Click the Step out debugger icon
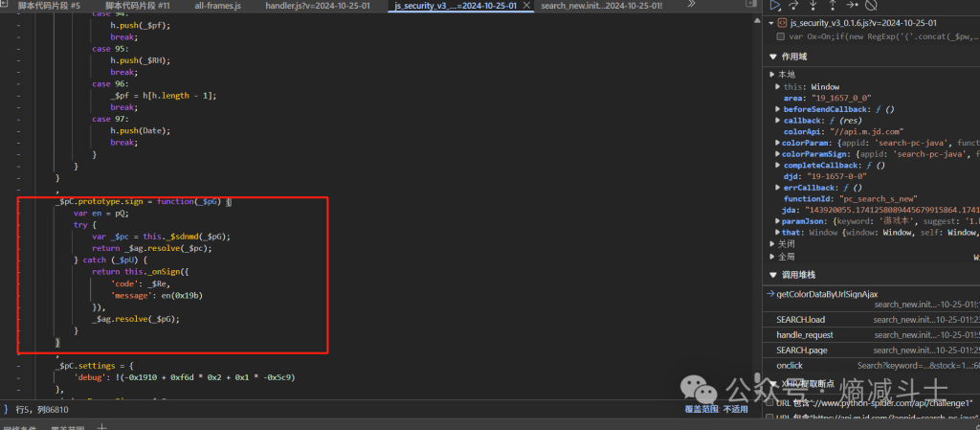Viewport: 980px width, 430px height. (x=832, y=6)
